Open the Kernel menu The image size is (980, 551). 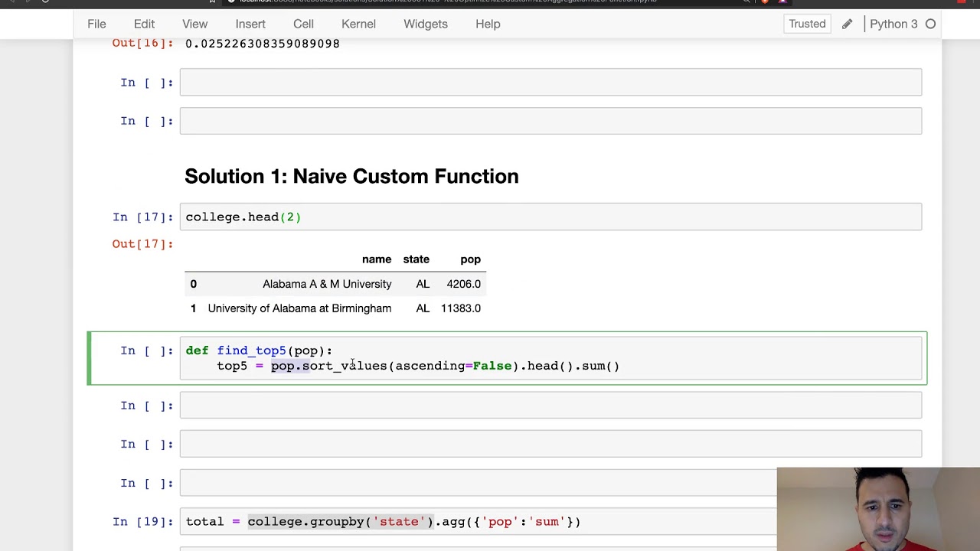(x=358, y=24)
